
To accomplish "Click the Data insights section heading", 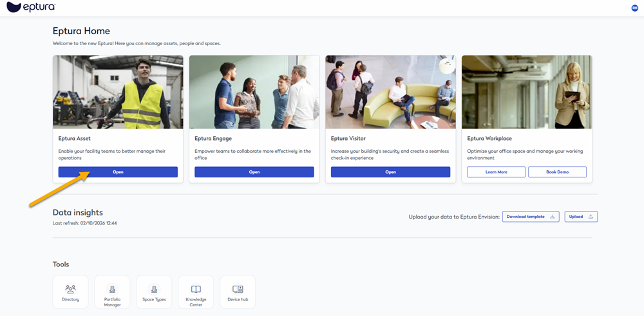I will 77,212.
